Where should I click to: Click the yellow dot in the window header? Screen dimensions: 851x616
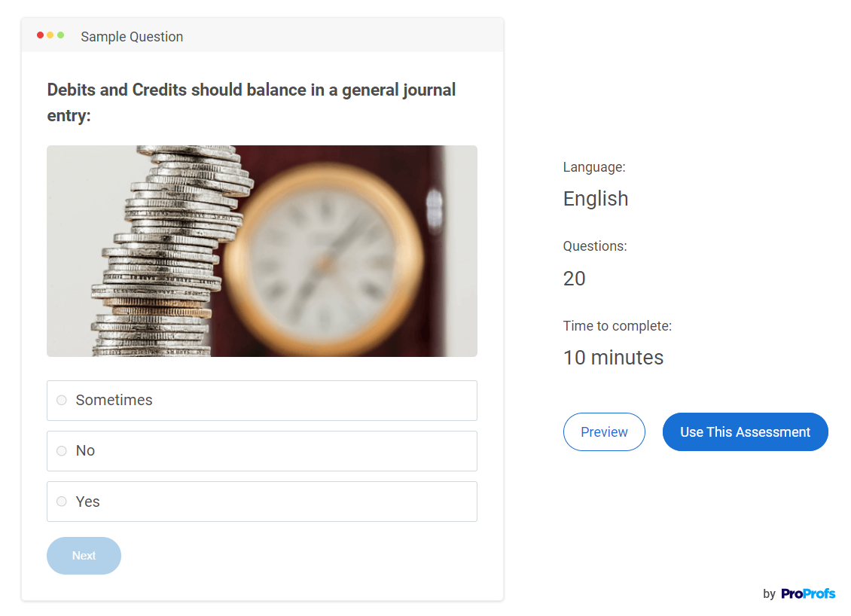[x=50, y=35]
